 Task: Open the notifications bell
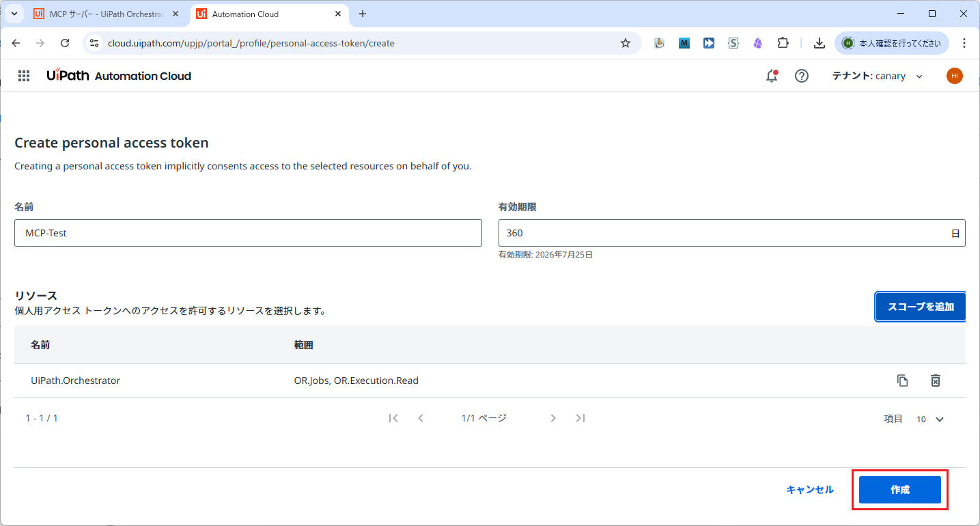pos(772,76)
